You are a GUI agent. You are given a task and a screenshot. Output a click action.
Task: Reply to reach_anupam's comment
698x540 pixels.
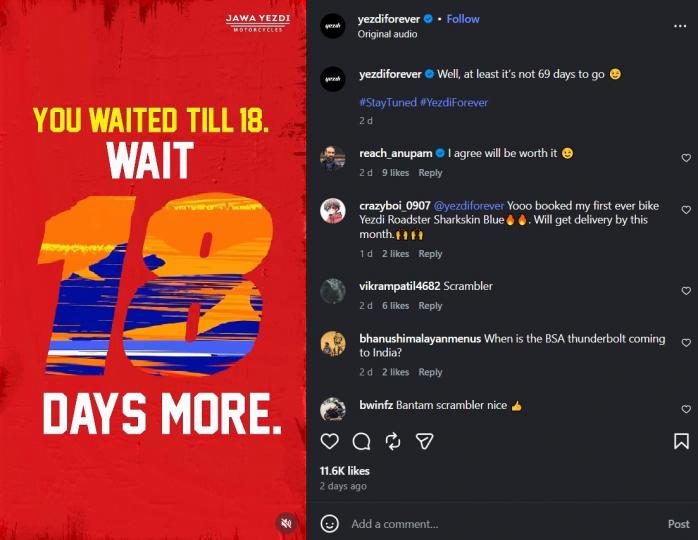pos(430,173)
